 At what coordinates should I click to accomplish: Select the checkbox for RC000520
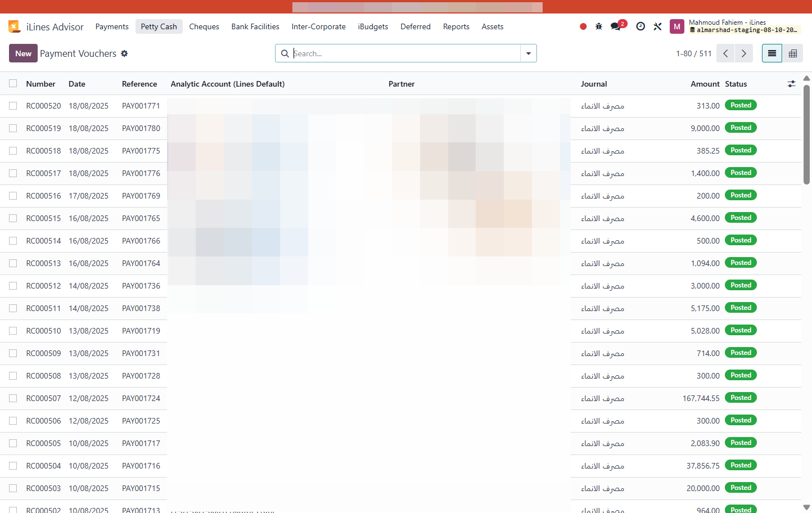pos(13,106)
